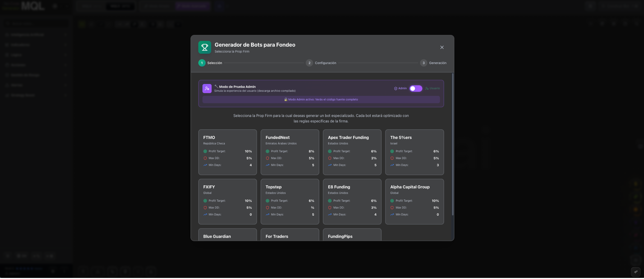644x279 pixels.
Task: Click the trophy icon in the dialog header
Action: coord(204,47)
